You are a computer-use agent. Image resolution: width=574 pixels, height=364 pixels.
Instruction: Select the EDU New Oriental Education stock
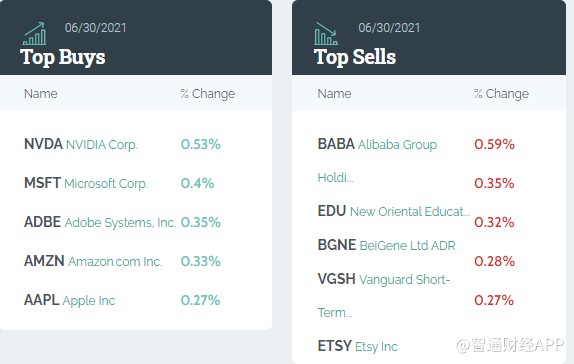(x=394, y=211)
